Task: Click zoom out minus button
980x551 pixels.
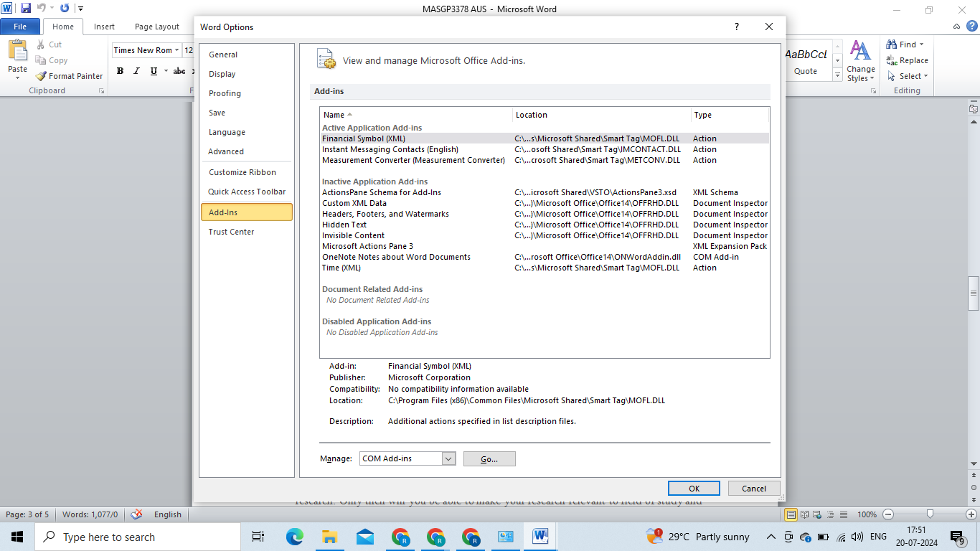Action: coord(888,514)
